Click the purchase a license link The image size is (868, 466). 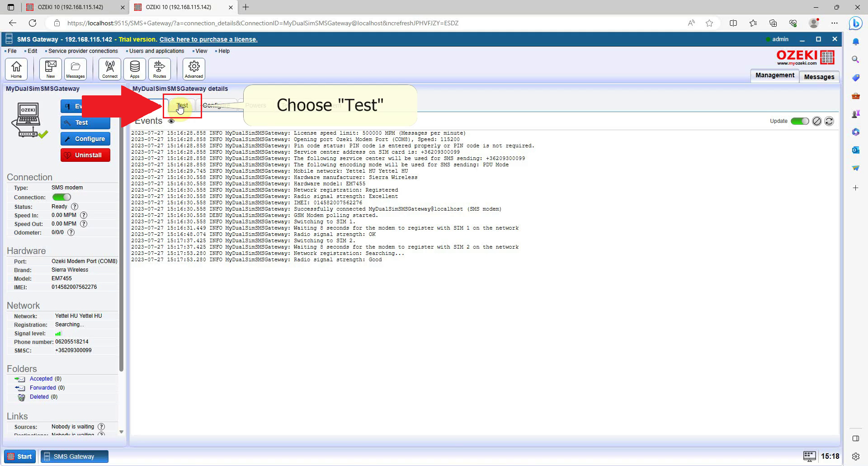click(x=208, y=39)
